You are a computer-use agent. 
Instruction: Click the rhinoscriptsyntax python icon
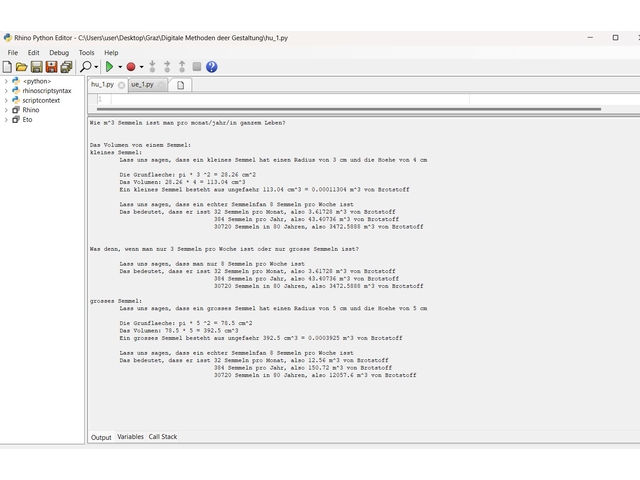(16, 90)
